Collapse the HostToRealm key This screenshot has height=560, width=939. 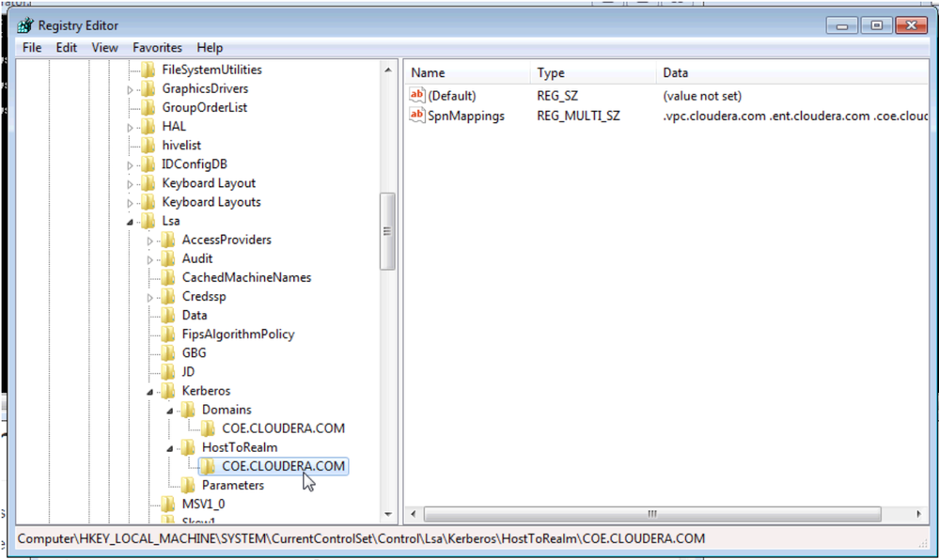(x=169, y=448)
